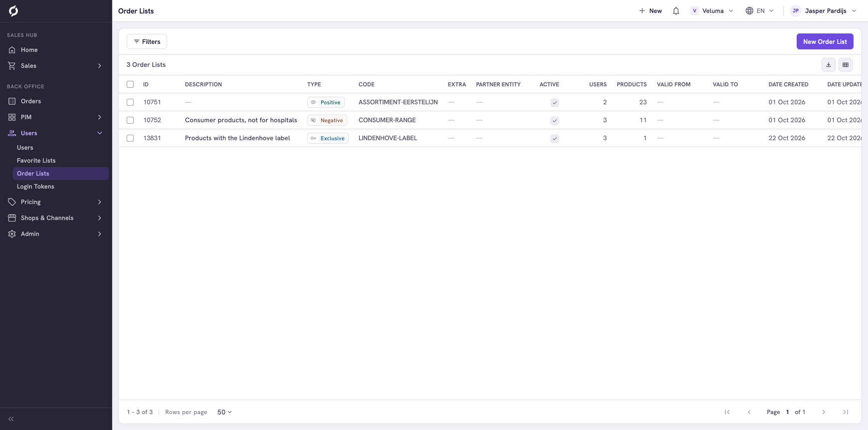Check the row for order list 10752
The width and height of the screenshot is (868, 430).
(x=130, y=120)
